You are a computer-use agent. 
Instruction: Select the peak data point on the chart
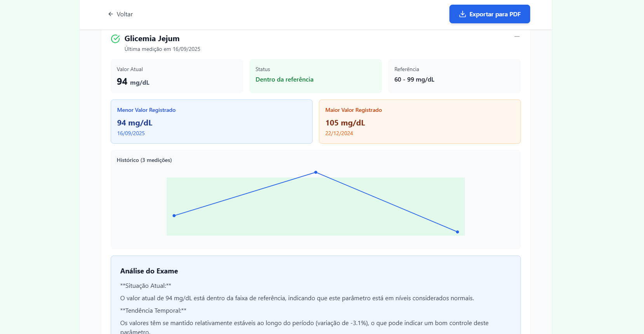316,172
